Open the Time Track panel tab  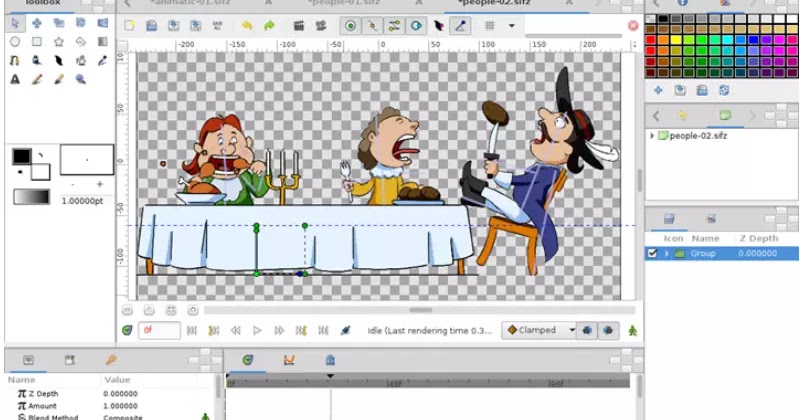click(247, 360)
